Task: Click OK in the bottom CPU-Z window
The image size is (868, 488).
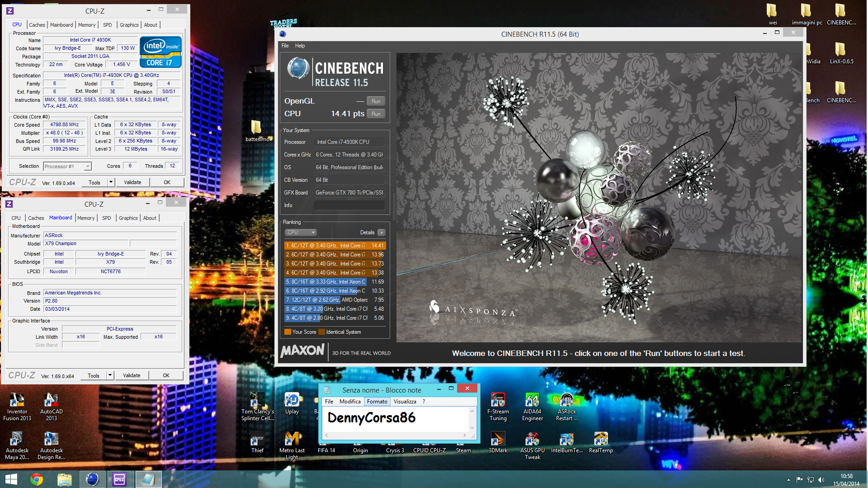Action: (x=166, y=375)
